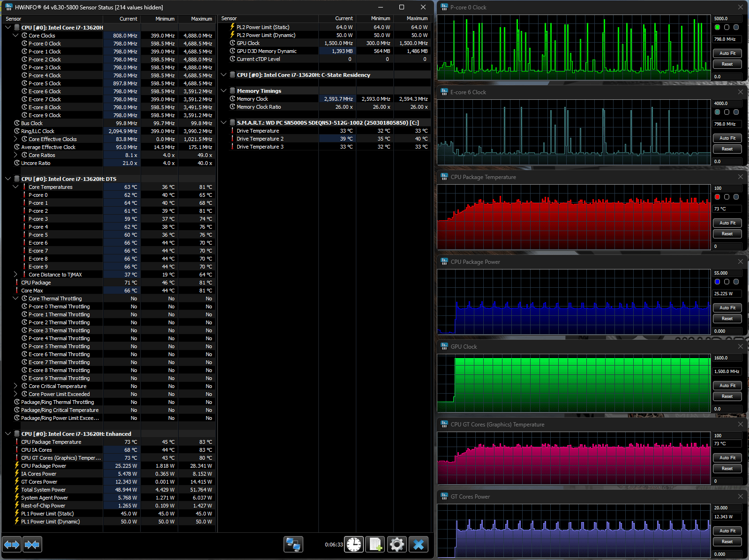Click the HWiNFO icon in the title bar
This screenshot has height=560, width=749.
[8, 7]
